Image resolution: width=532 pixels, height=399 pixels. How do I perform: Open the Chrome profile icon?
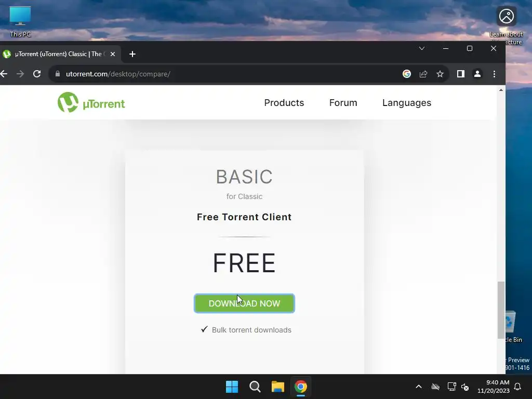click(x=477, y=74)
